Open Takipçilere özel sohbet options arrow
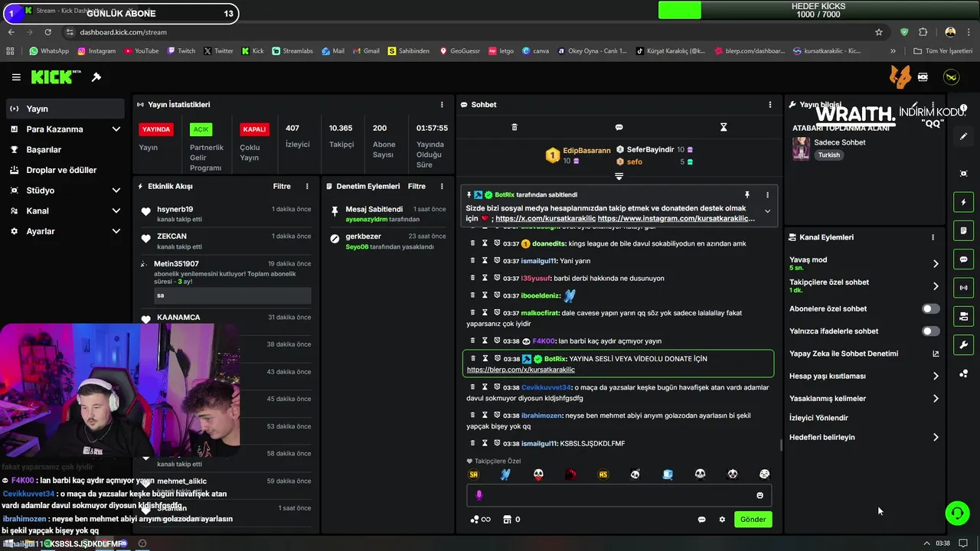This screenshot has height=551, width=980. click(x=936, y=286)
